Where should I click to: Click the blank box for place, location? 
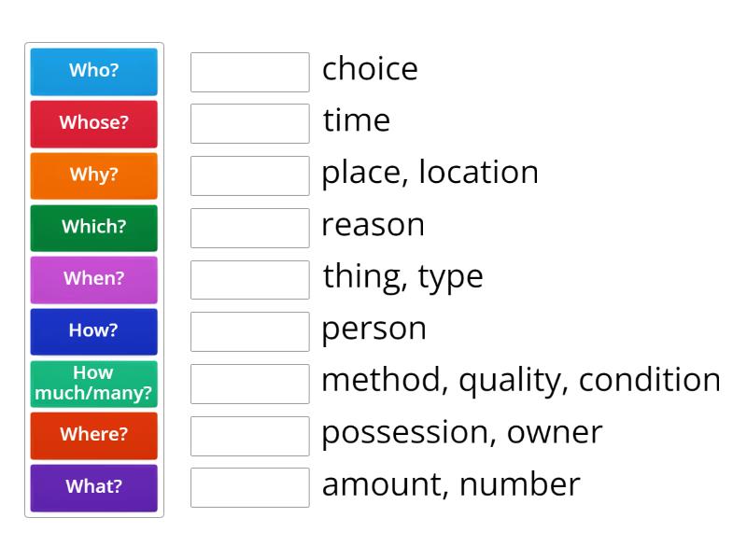[250, 175]
